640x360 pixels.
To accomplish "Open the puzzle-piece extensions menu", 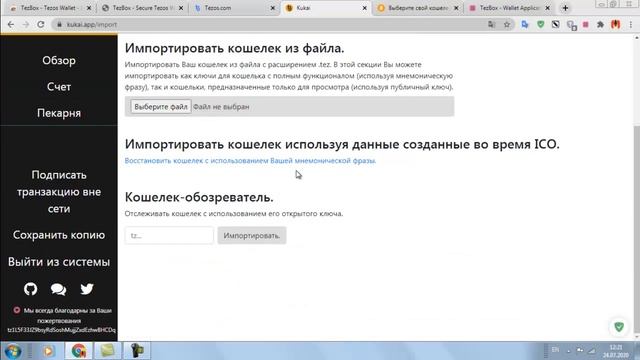I will (600, 24).
